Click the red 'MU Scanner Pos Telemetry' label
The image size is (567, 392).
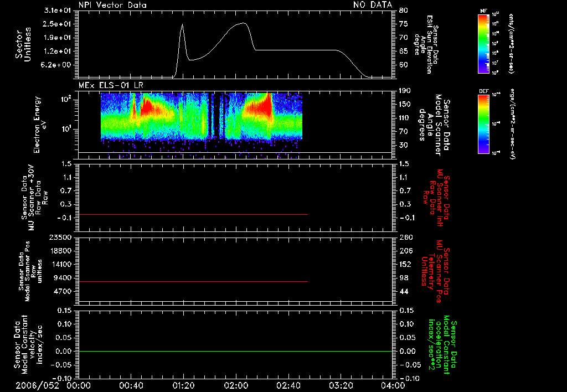(x=436, y=271)
